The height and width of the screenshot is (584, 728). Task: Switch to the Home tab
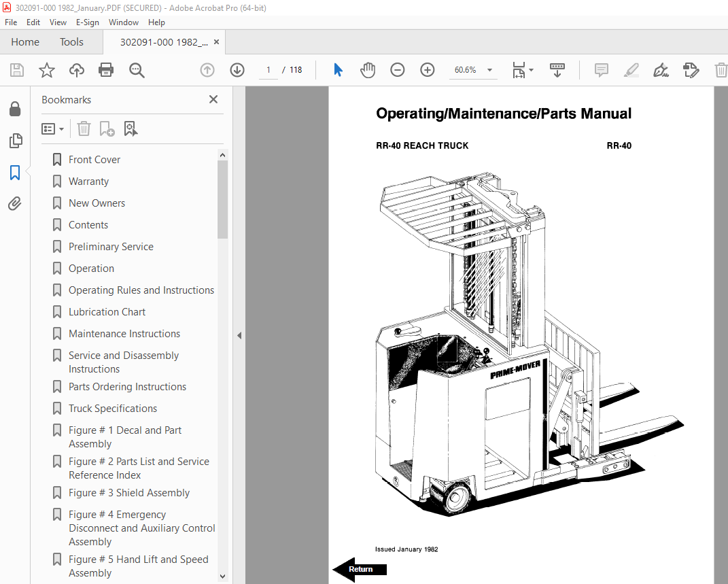[x=25, y=41]
